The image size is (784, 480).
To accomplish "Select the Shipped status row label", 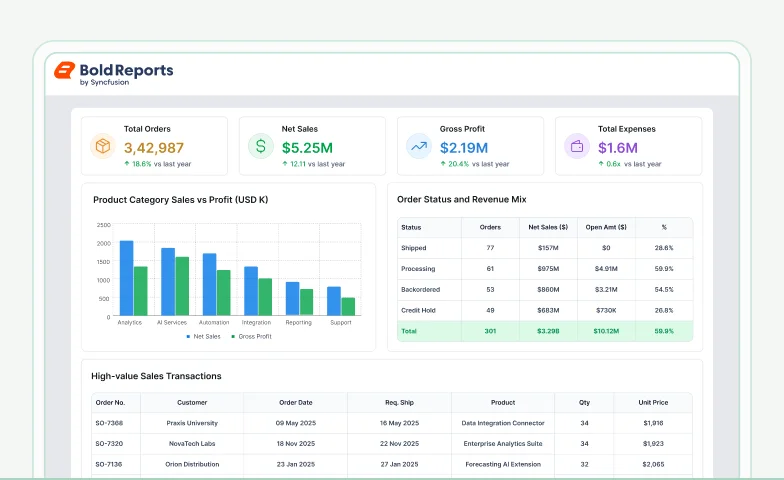I will click(414, 248).
